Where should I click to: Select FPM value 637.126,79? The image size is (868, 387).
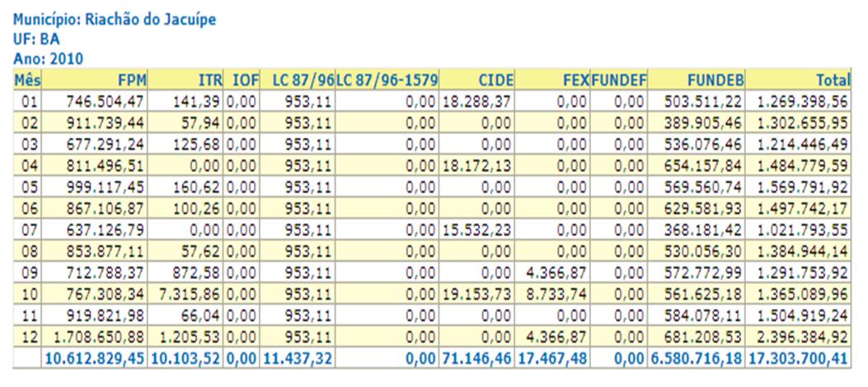pyautogui.click(x=106, y=230)
